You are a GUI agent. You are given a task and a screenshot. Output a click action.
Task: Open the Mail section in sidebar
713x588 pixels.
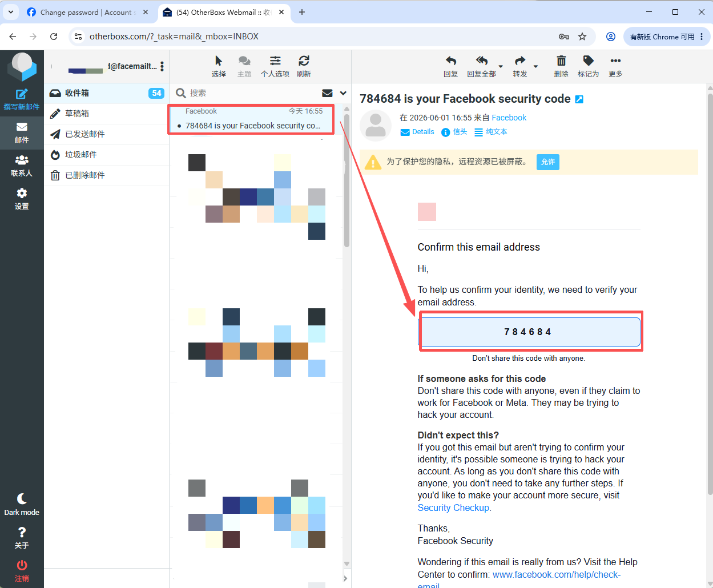(22, 132)
